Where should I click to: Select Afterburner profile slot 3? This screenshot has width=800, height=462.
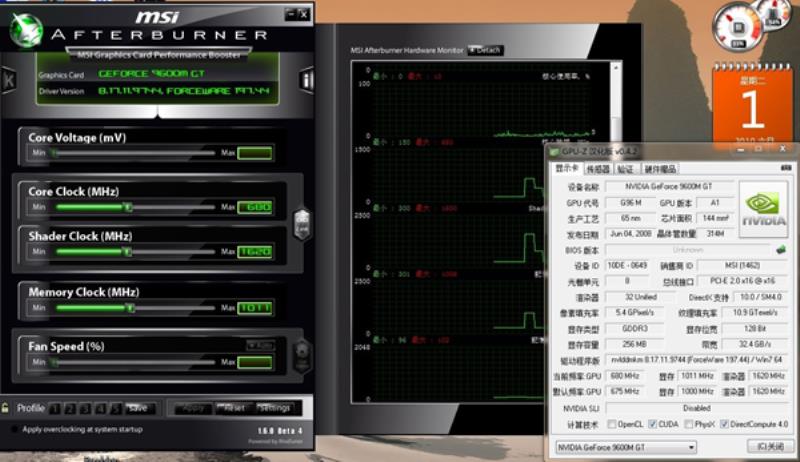click(x=86, y=408)
